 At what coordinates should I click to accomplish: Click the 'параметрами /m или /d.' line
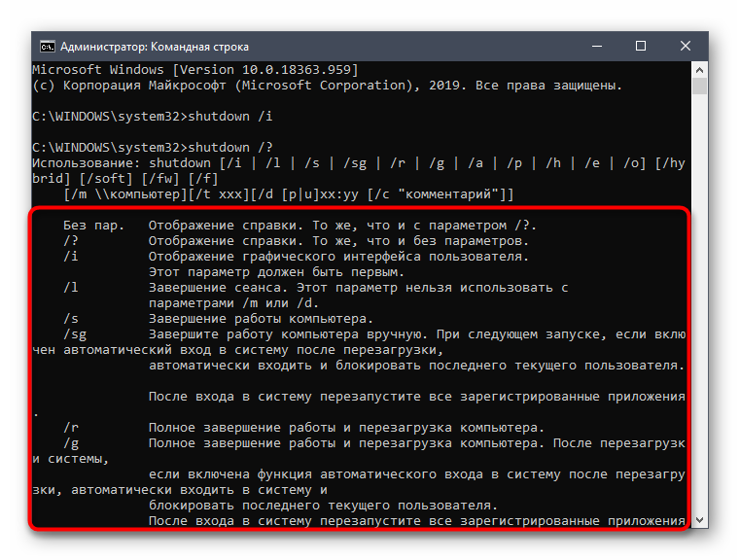pos(233,303)
